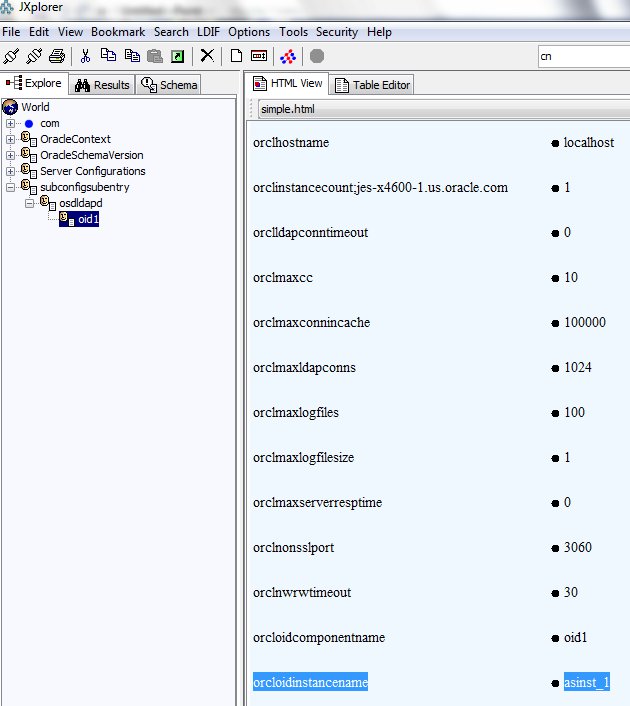
Task: Click the highlighted orcloidinstancename attribute
Action: pos(310,682)
